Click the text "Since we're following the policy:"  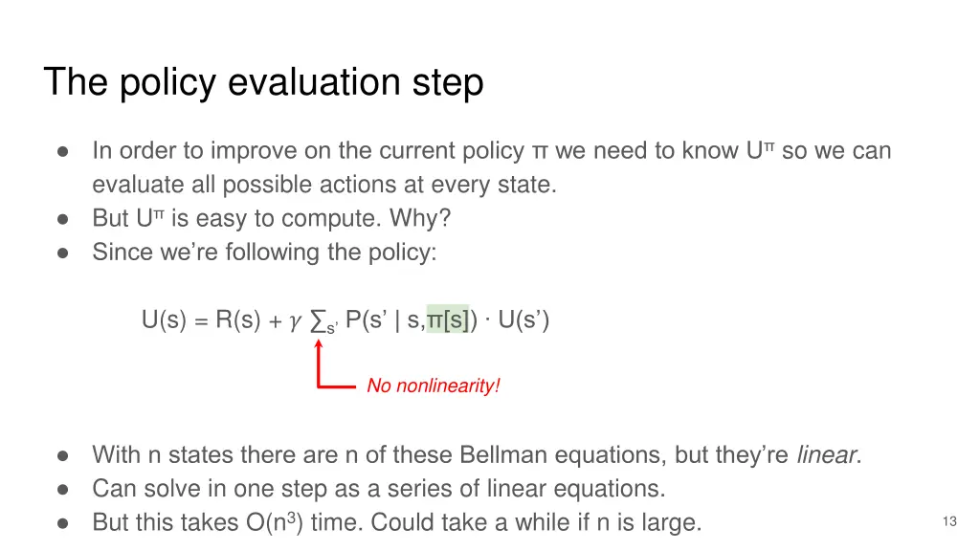[x=264, y=253]
